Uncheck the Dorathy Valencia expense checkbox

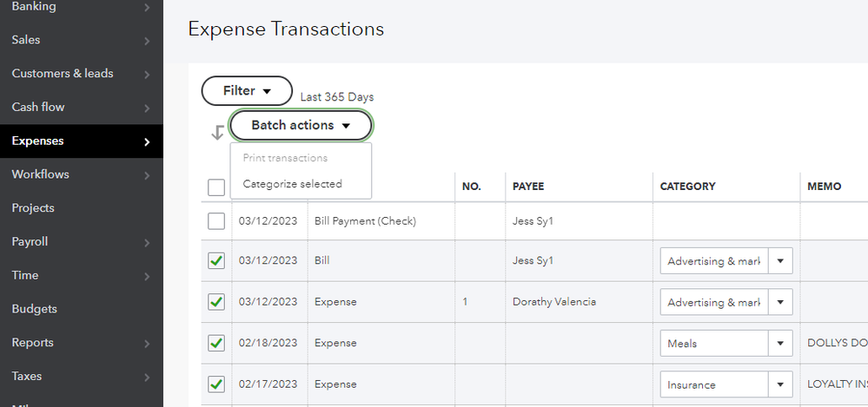click(216, 302)
